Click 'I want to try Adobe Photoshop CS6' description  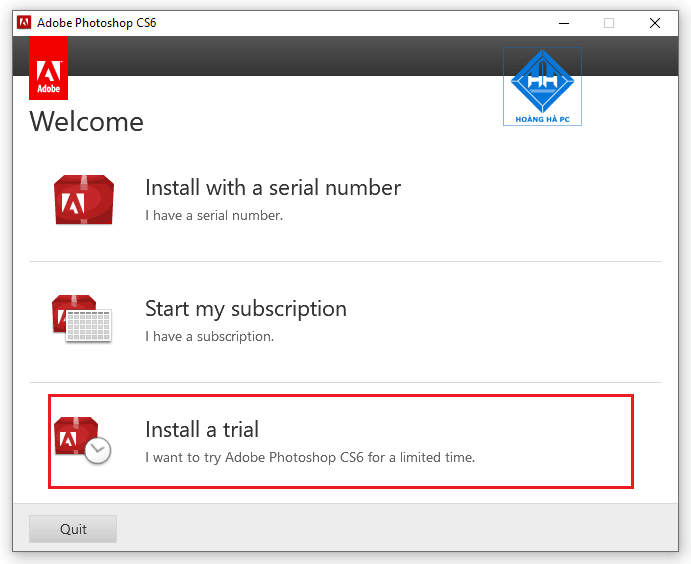(310, 457)
